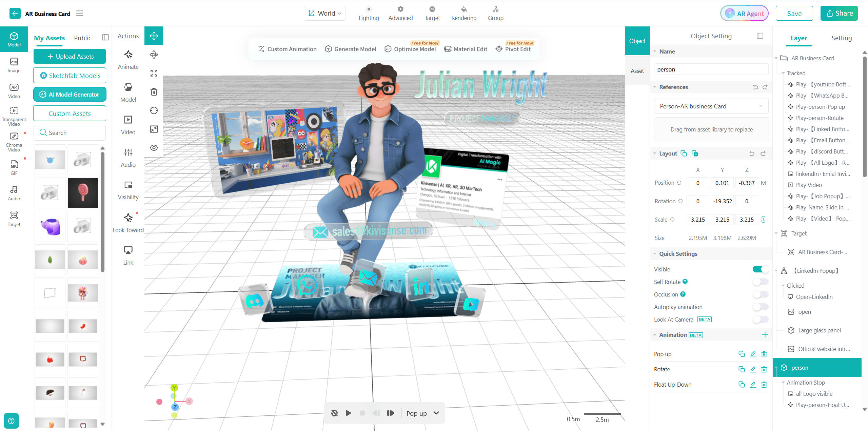
Task: Toggle Object Setting panel collapse icon
Action: click(760, 36)
